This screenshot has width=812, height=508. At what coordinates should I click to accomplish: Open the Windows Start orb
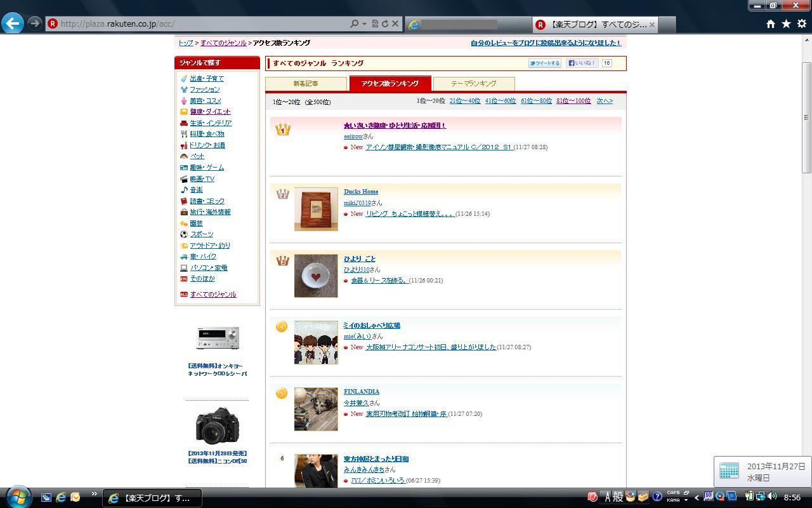coord(18,497)
